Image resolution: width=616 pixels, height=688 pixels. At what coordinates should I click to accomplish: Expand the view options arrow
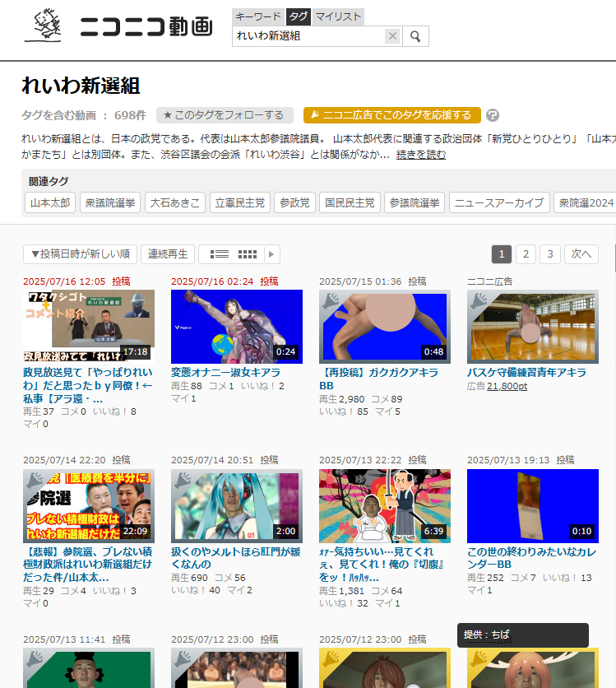click(271, 254)
